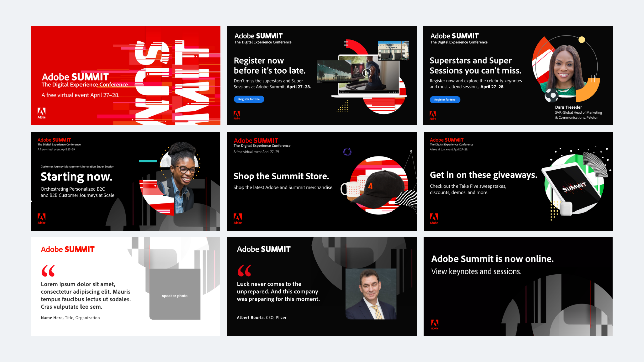
Task: Click the laptop image in the Register now banner
Action: coord(369,76)
